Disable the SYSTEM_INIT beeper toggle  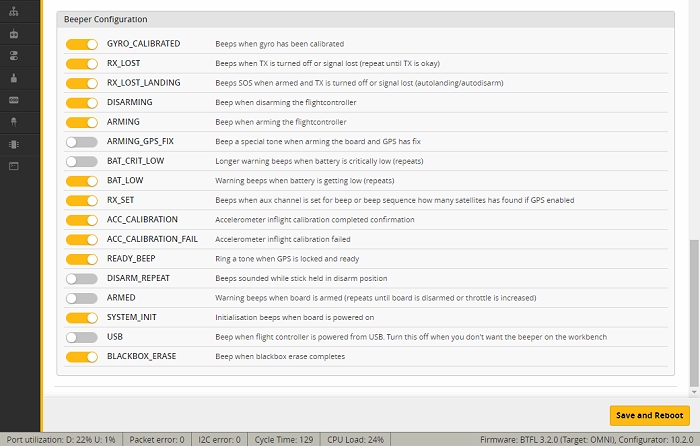point(82,317)
